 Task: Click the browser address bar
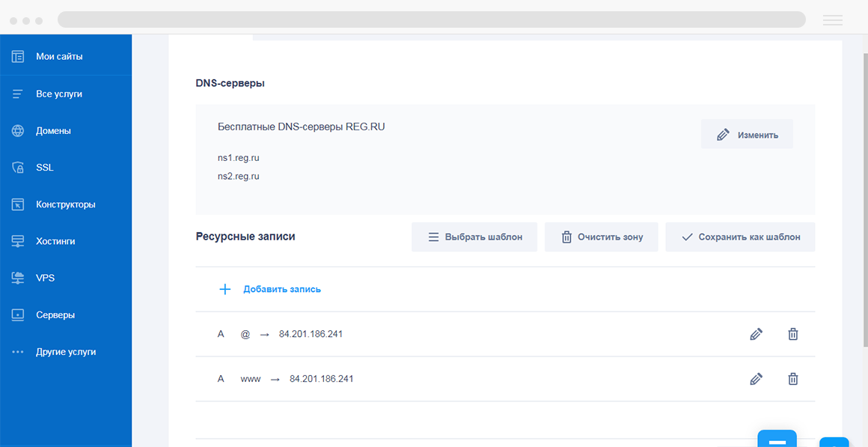pyautogui.click(x=431, y=19)
